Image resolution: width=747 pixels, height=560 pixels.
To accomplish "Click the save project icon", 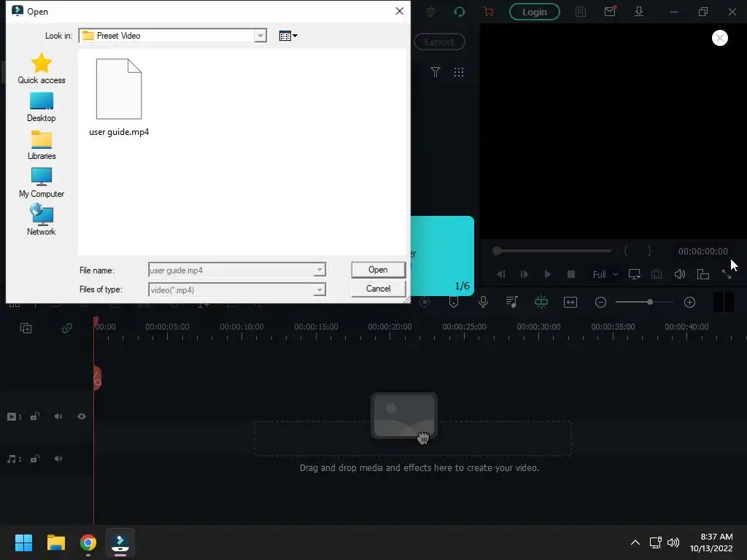I will point(580,12).
